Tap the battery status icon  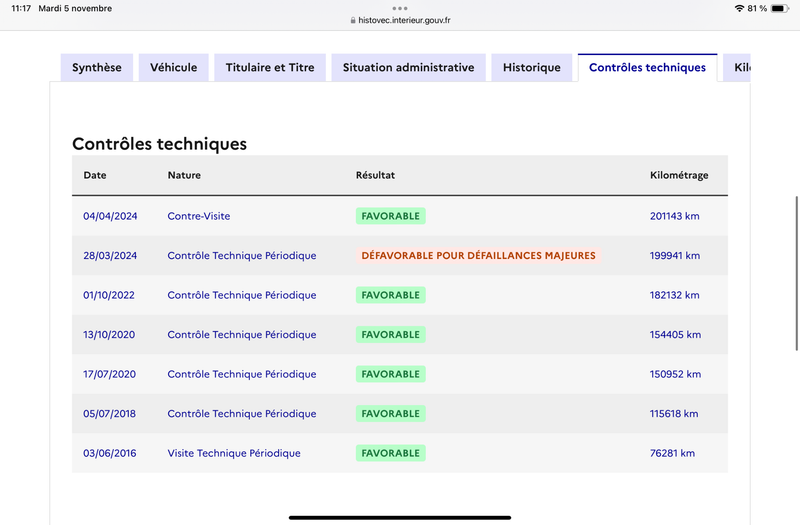coord(780,8)
